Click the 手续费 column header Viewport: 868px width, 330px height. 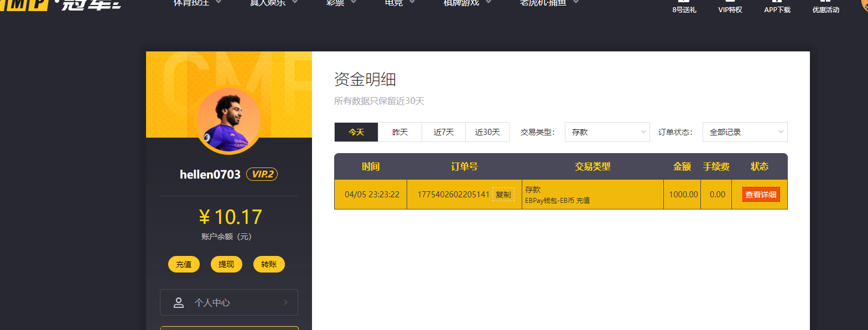coord(716,166)
